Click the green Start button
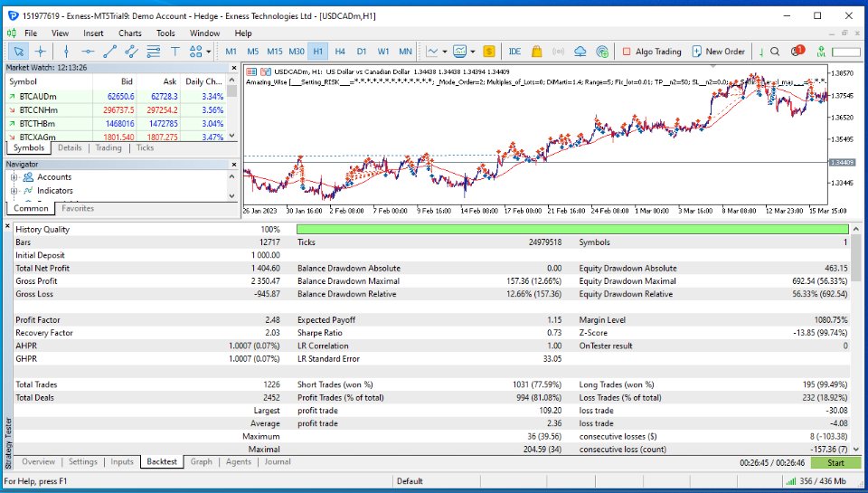Screen dimensions: 868x493 (835, 462)
